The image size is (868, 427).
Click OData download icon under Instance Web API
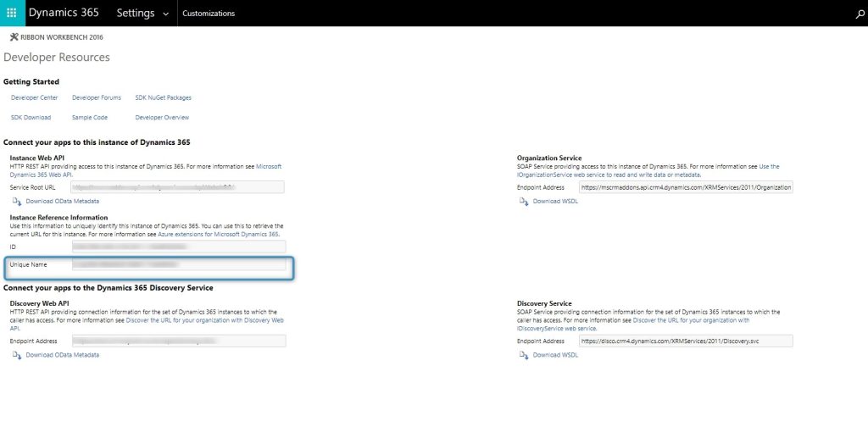(17, 202)
